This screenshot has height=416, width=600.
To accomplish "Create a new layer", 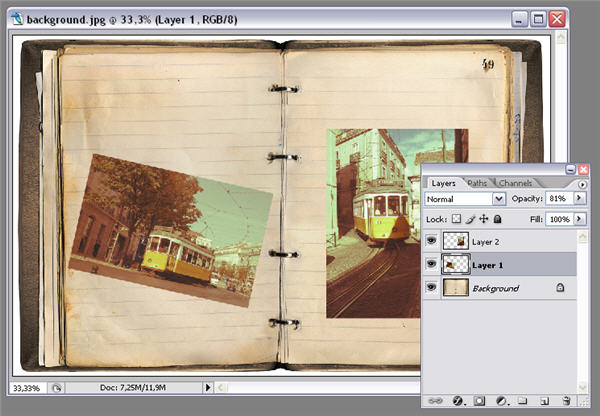I will point(543,400).
